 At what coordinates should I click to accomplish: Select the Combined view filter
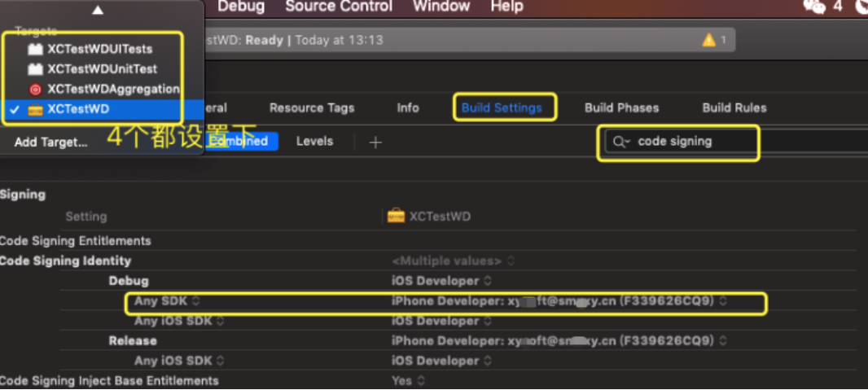[x=241, y=142]
